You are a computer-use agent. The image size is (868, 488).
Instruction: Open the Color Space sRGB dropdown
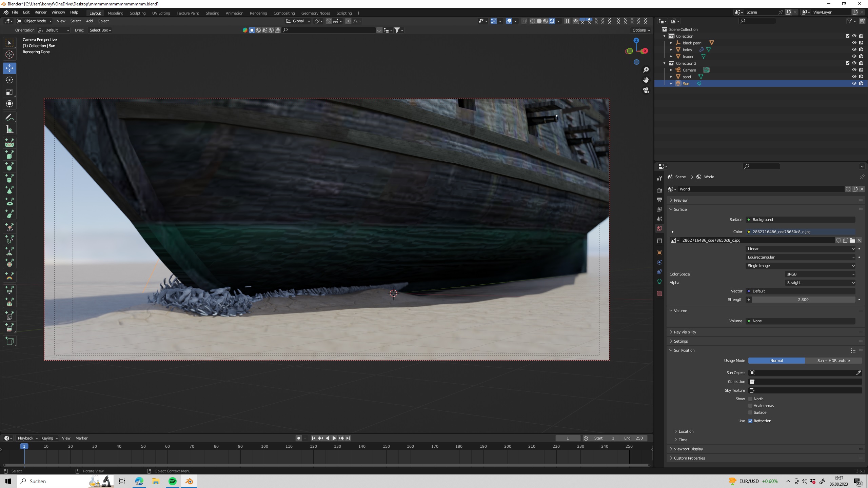click(x=820, y=274)
